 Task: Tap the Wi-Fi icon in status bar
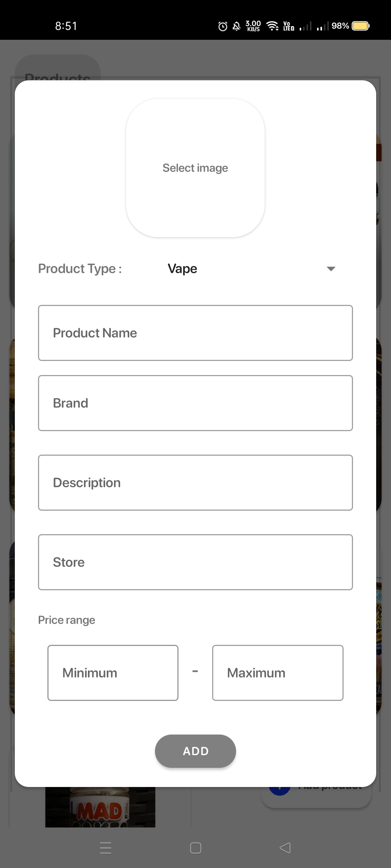click(272, 26)
